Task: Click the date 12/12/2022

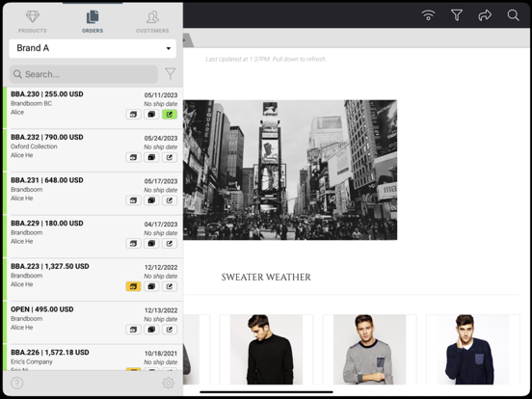Action: click(x=161, y=267)
